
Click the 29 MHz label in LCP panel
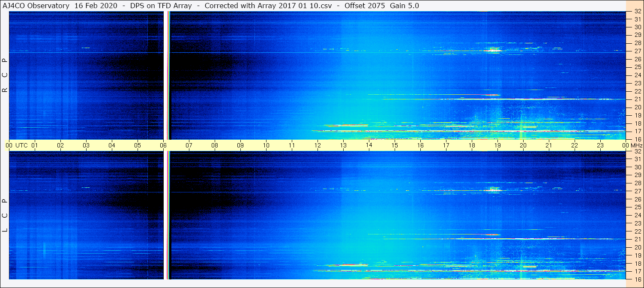click(x=637, y=175)
